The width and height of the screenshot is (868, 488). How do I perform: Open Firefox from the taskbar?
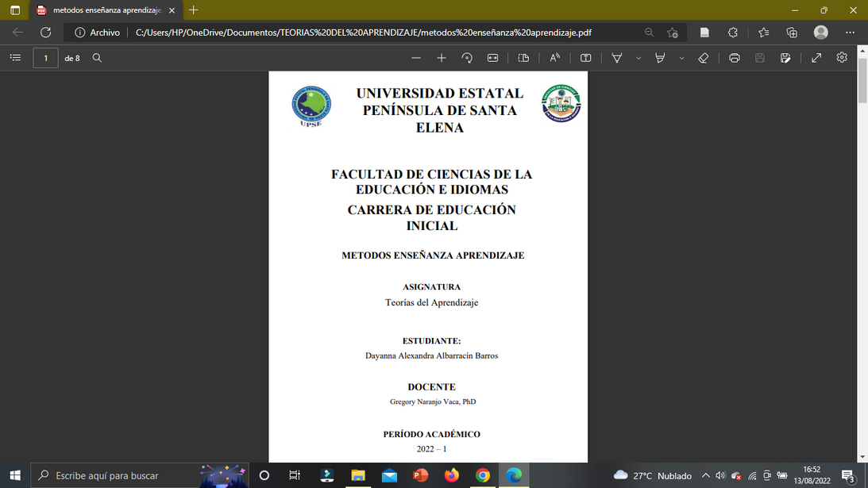pos(452,475)
